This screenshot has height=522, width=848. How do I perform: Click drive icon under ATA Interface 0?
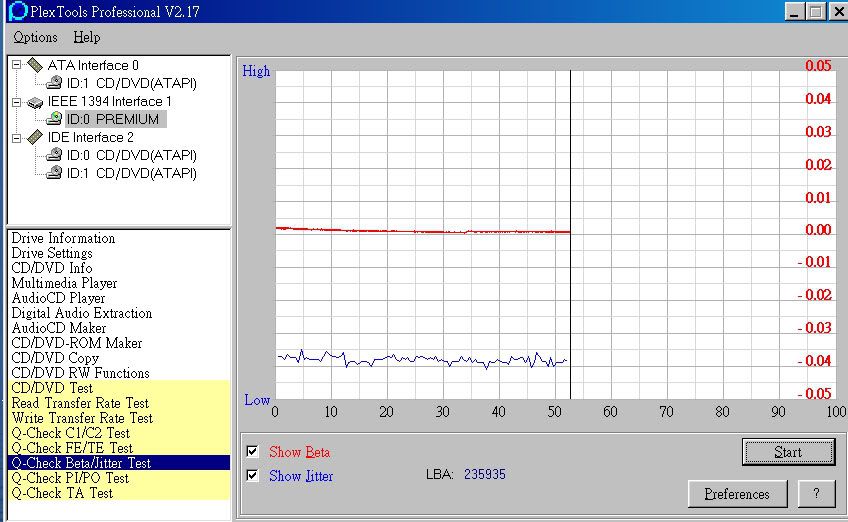pos(54,83)
